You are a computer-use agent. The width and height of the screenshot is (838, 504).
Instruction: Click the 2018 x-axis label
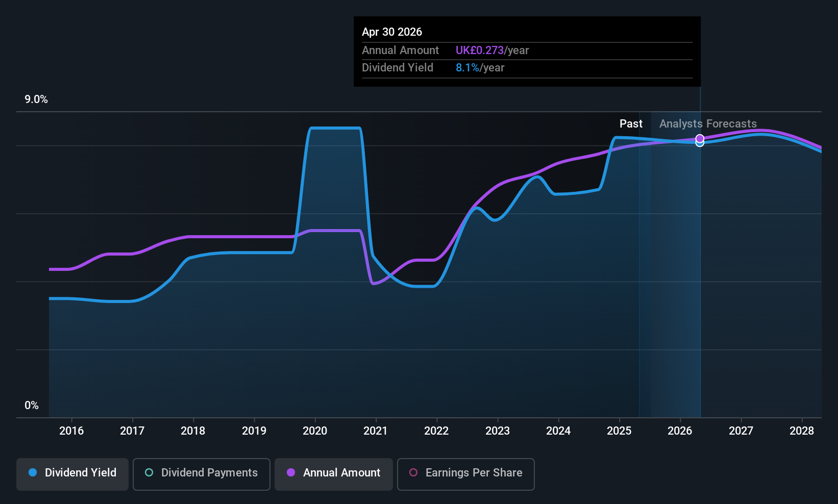click(193, 431)
